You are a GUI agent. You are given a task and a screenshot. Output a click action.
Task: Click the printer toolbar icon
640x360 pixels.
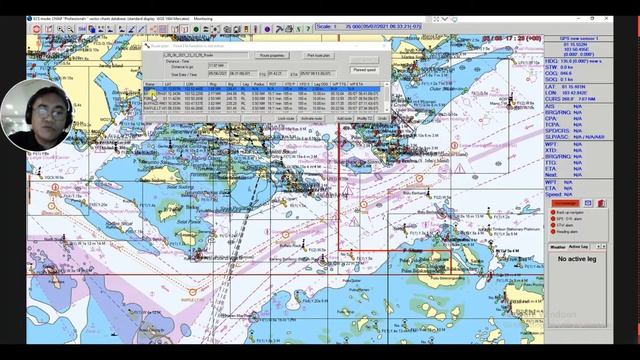[289, 29]
